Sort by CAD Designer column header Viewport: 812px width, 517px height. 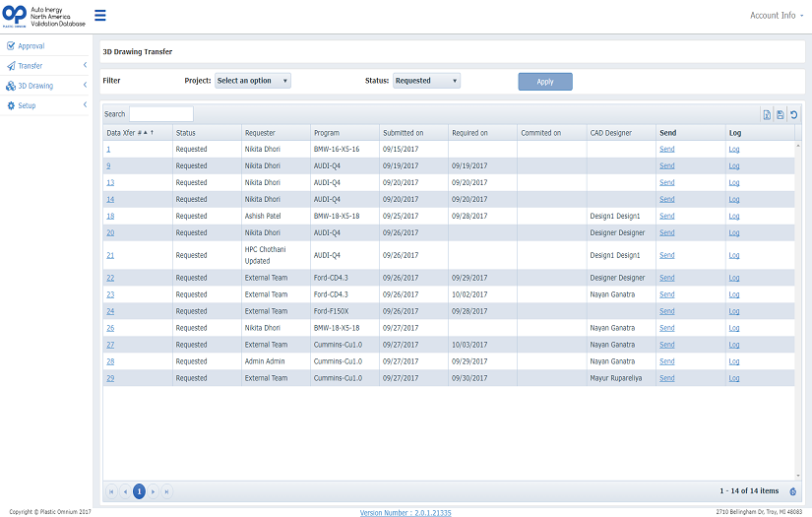(621, 133)
